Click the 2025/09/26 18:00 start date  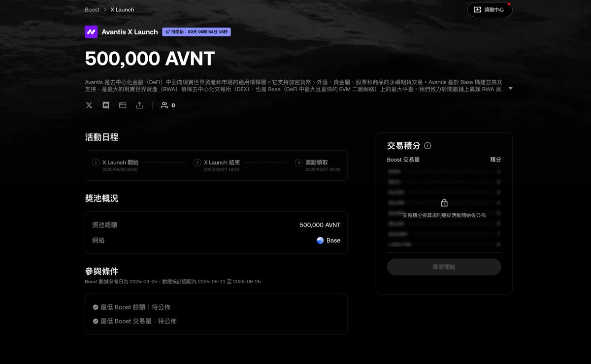click(120, 169)
